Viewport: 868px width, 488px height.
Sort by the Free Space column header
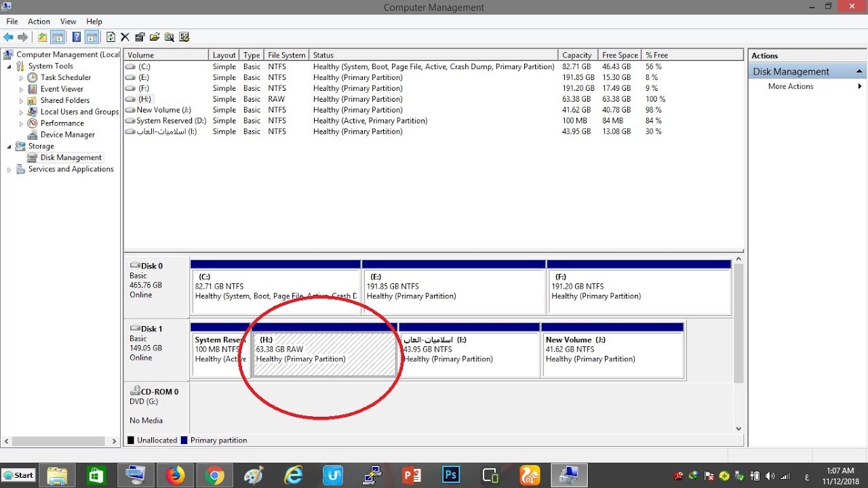tap(620, 55)
